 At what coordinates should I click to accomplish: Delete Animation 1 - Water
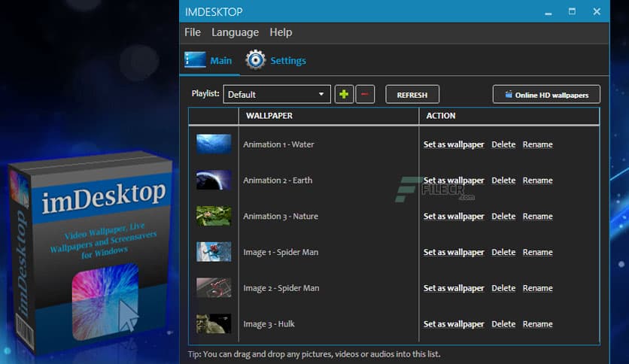503,144
